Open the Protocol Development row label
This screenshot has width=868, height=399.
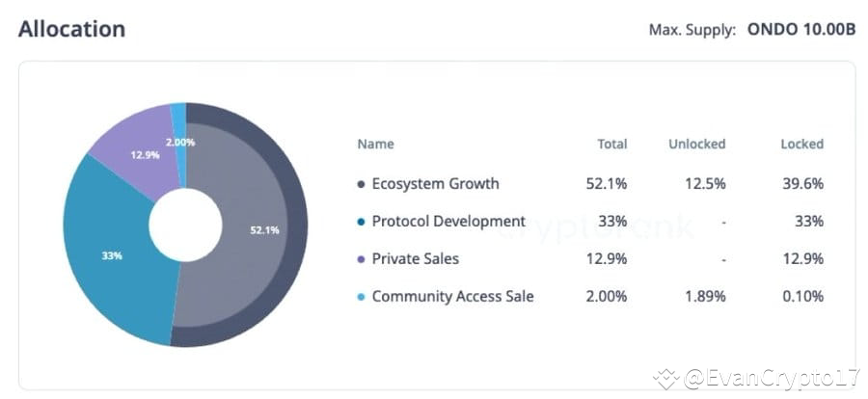(448, 222)
